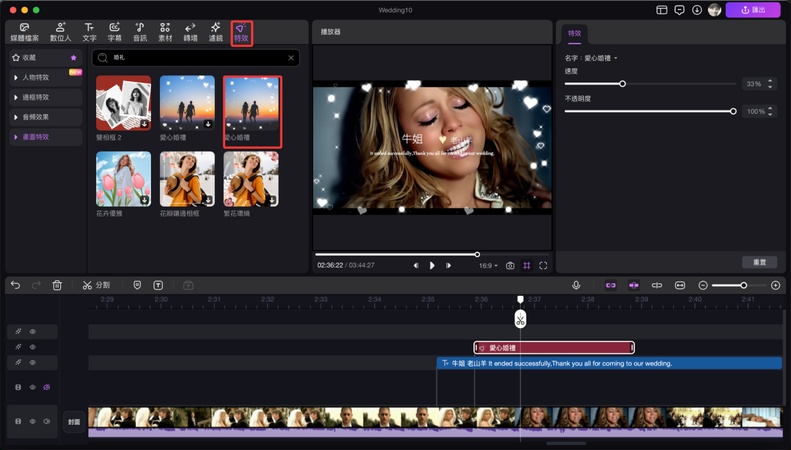Image resolution: width=791 pixels, height=450 pixels.
Task: Click the 重置 reset button
Action: point(760,262)
